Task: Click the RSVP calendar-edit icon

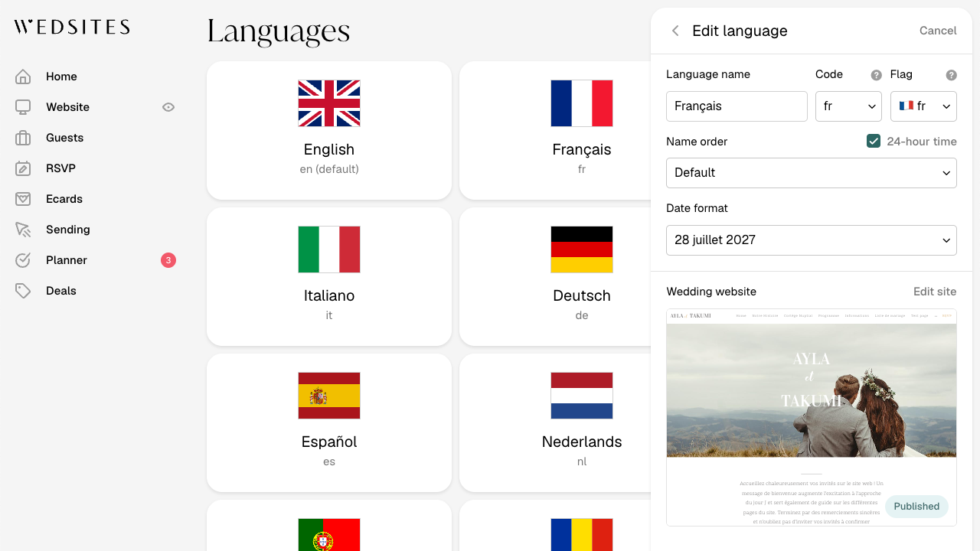Action: point(23,168)
